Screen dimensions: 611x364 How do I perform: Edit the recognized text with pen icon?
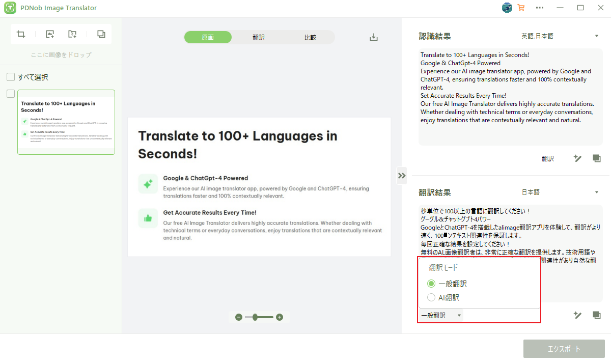577,158
